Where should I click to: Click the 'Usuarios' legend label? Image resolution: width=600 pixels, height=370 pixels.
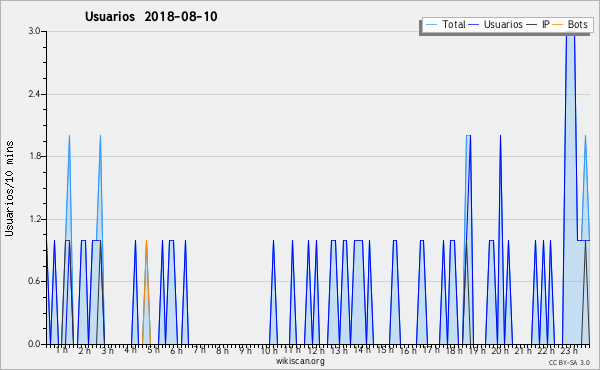[x=503, y=24]
